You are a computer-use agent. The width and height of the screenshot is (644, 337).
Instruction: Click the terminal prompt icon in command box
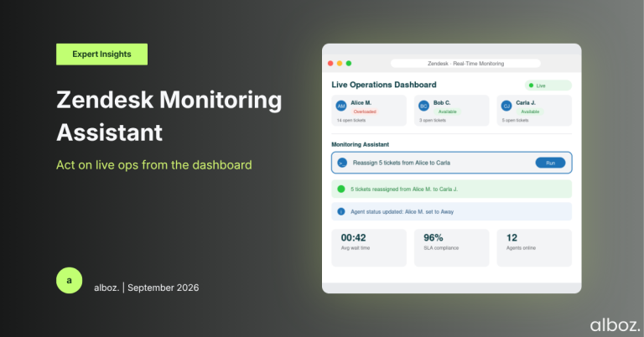point(342,163)
